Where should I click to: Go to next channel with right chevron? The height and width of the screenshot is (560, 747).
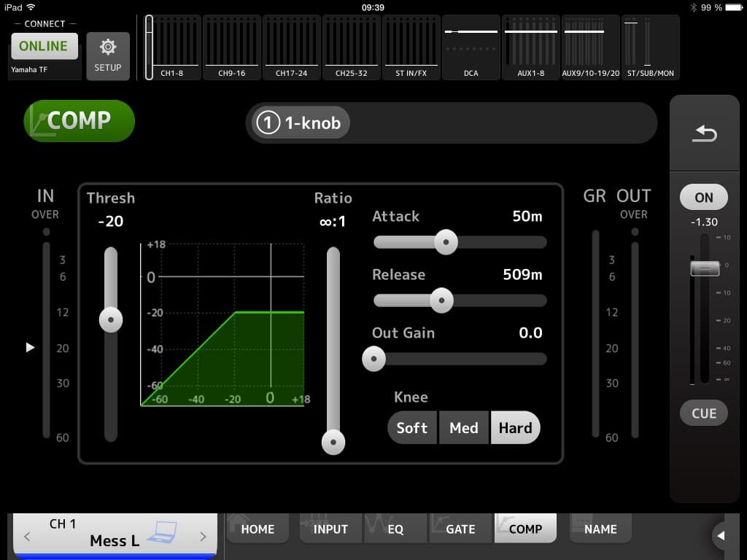tap(204, 537)
